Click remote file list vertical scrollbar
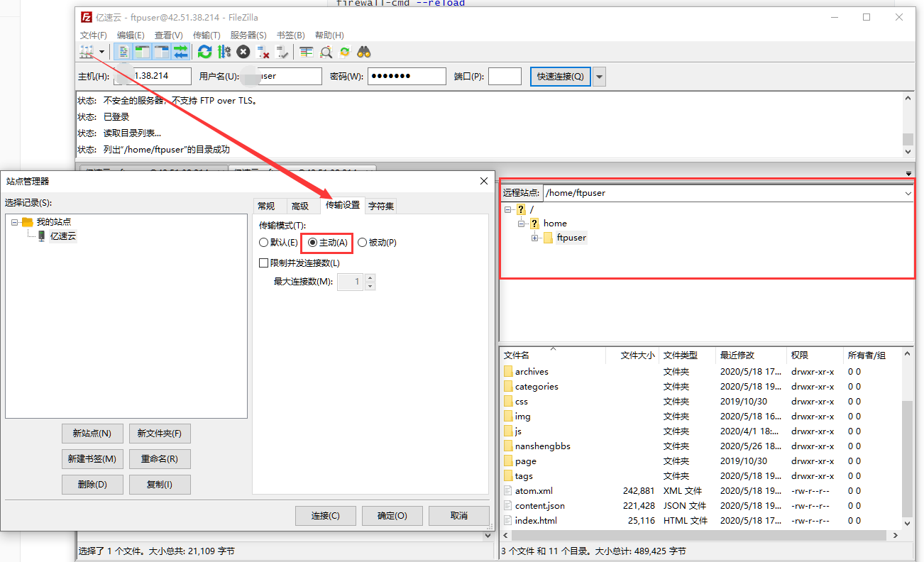The width and height of the screenshot is (924, 562). [908, 458]
